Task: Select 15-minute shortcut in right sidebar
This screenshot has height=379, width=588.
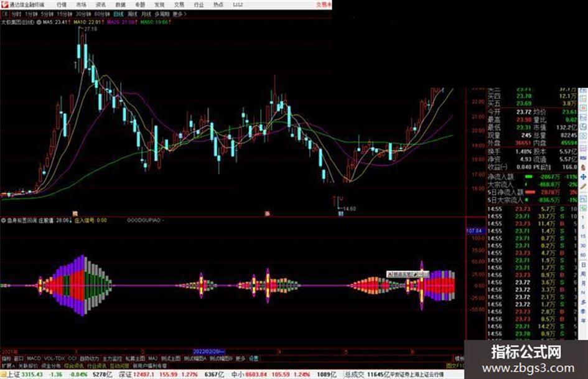Action: tap(584, 236)
